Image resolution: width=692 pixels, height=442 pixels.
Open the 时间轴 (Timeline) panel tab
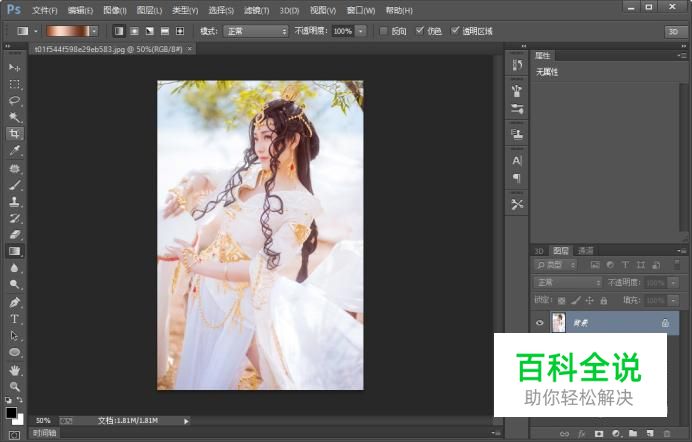(44, 433)
